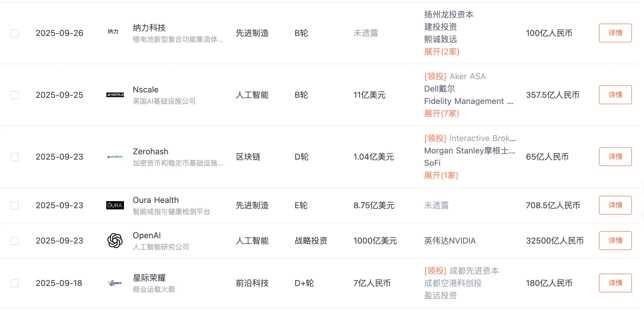Click the 32500亿人民币 valuation
644x311 pixels.
[x=555, y=241]
